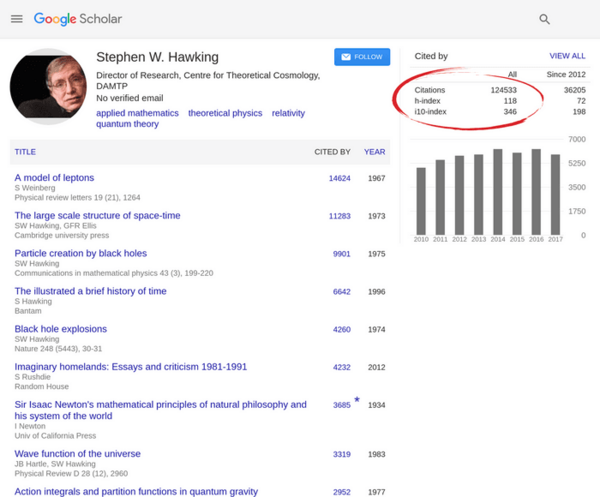The height and width of the screenshot is (497, 600).
Task: Click the 2016 bar in citation chart
Action: pos(536,192)
